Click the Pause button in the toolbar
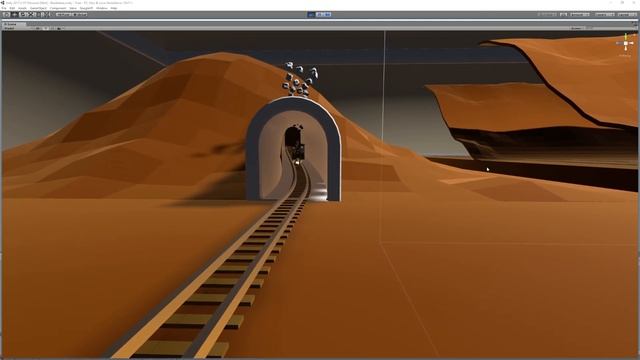640x360 pixels. tap(319, 15)
